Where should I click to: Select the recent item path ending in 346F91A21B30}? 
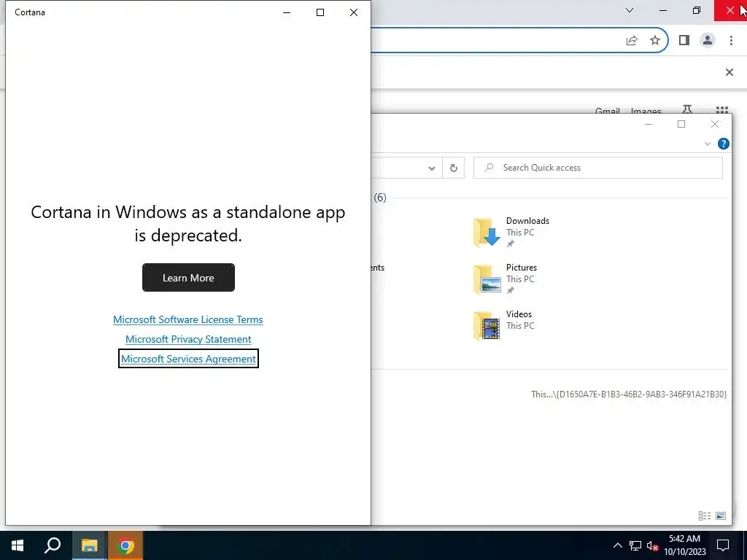629,394
